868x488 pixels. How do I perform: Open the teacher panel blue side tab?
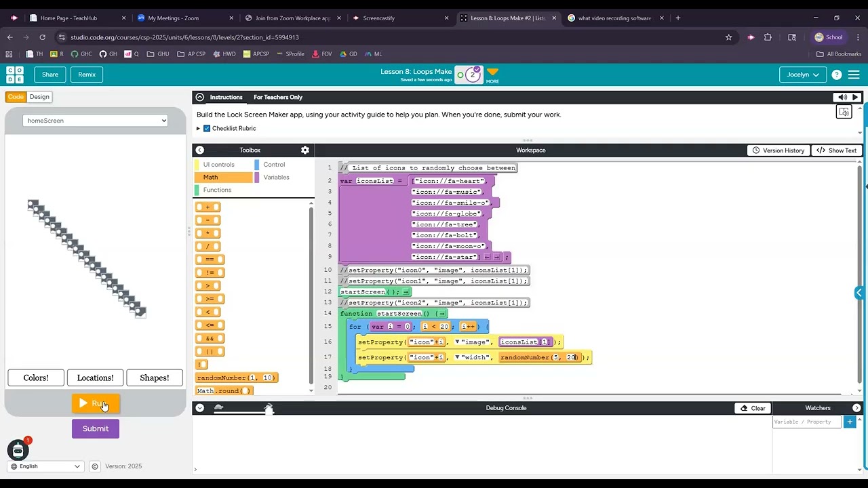(859, 293)
